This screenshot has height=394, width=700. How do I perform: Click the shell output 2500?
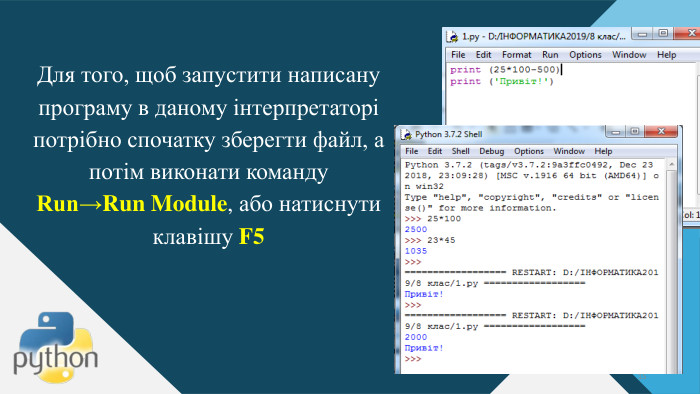coord(416,229)
